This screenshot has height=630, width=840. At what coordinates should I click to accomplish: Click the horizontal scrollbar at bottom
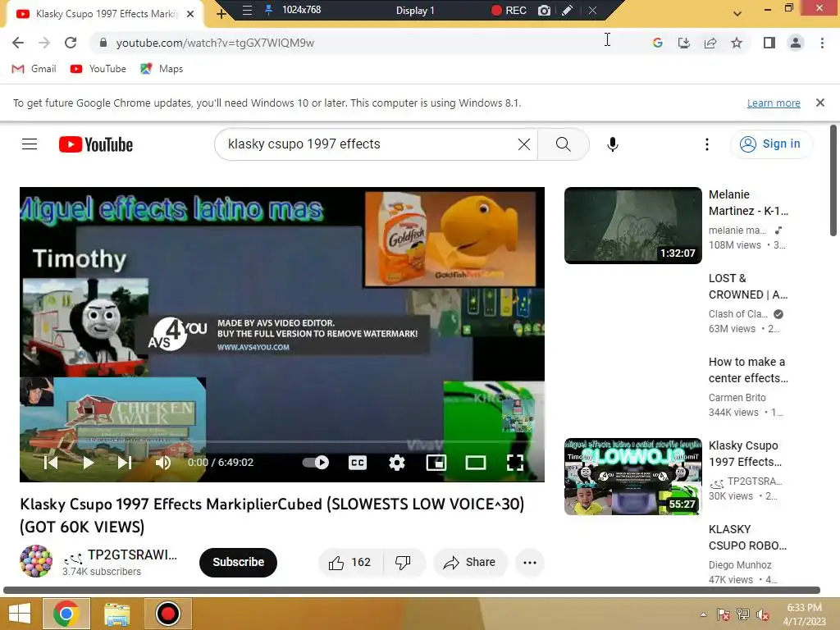412,591
